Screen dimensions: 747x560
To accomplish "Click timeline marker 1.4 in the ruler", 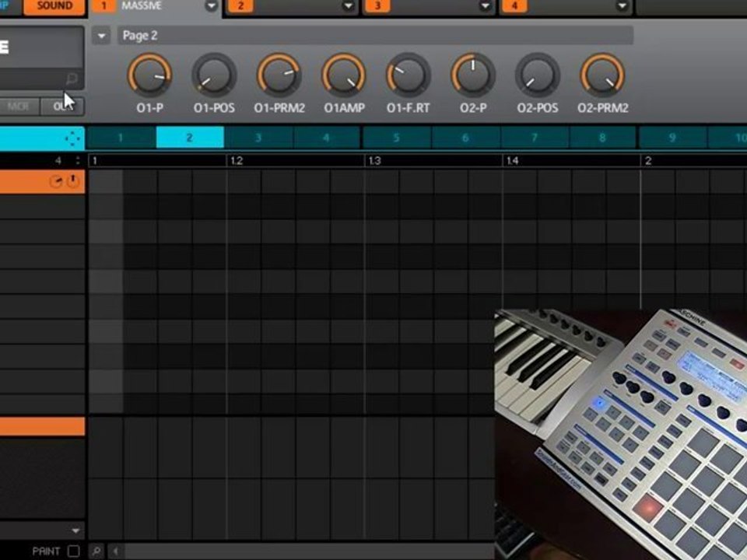I will [513, 161].
